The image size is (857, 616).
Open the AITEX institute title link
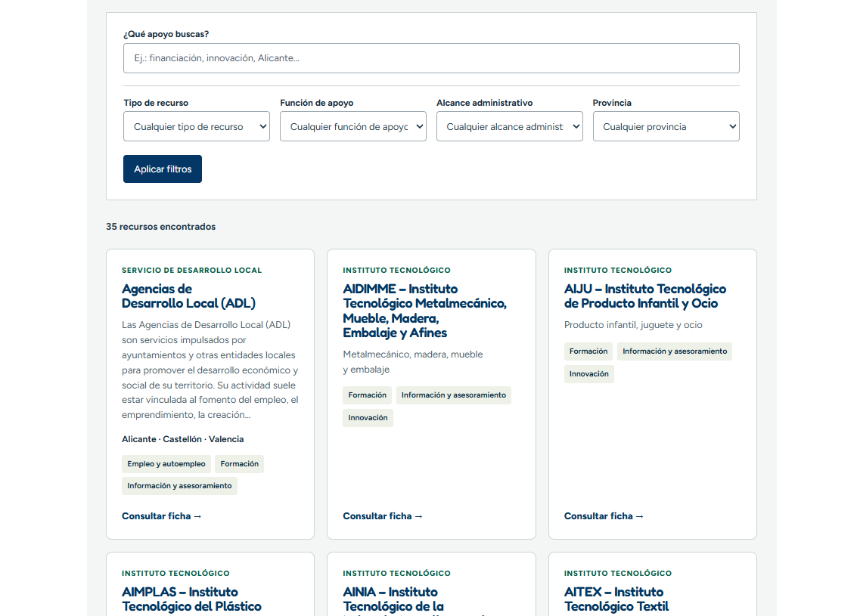tap(616, 599)
